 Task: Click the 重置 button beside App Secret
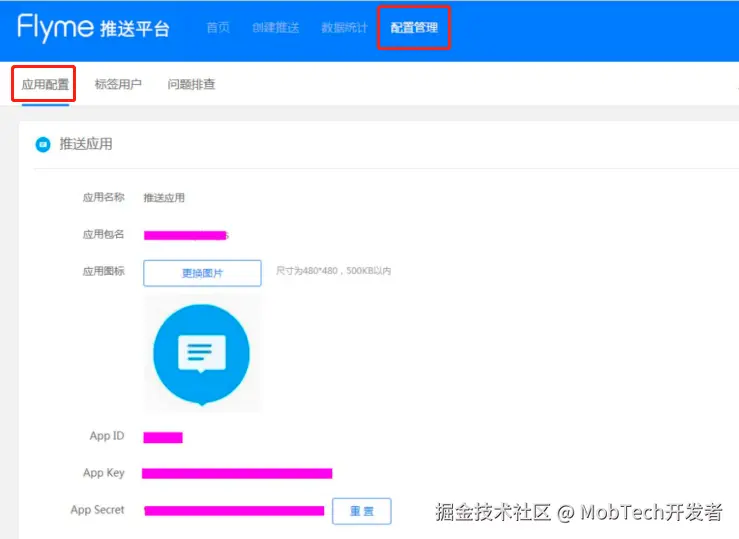coord(361,511)
